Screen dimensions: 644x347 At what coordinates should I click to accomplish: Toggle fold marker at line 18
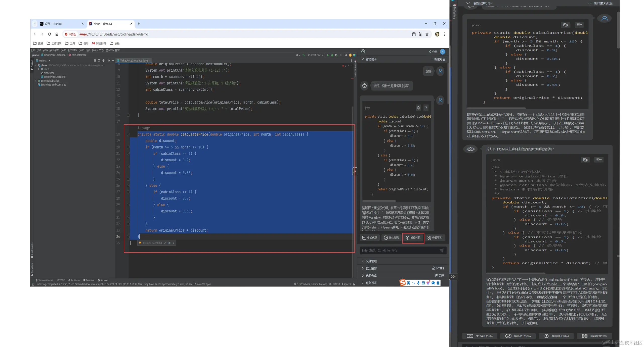click(x=128, y=134)
